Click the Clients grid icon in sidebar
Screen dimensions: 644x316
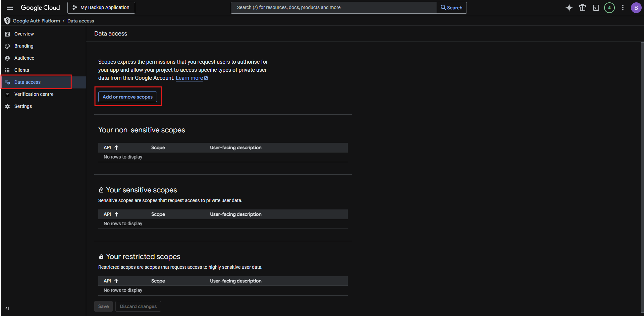point(7,70)
